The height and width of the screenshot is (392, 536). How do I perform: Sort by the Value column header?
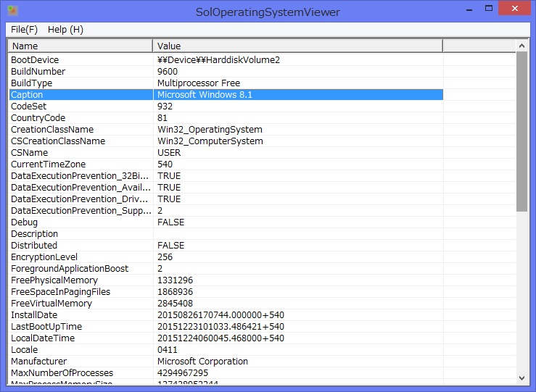[298, 46]
